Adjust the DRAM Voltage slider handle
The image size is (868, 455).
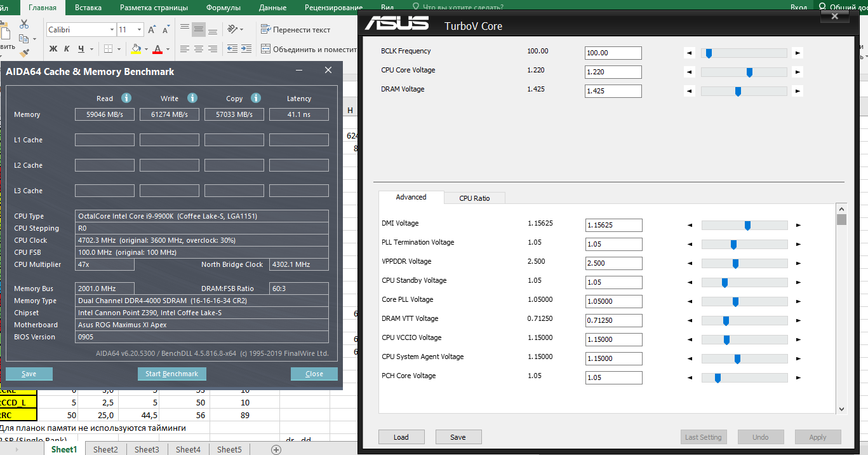[x=738, y=92]
